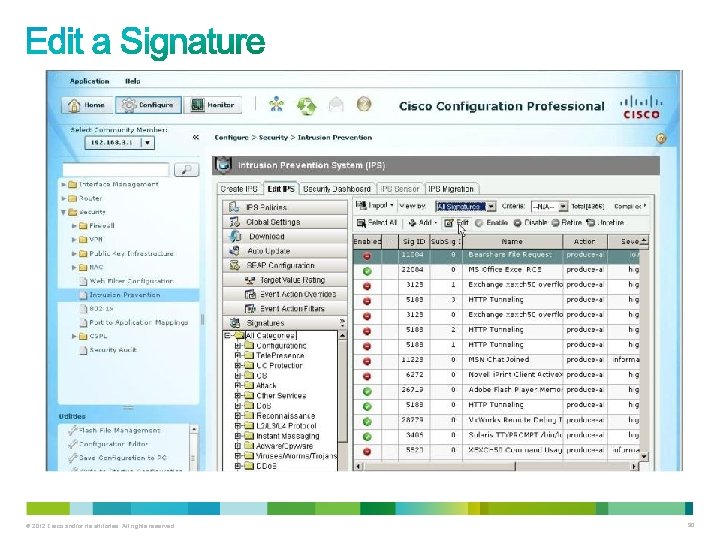Click Retire in signature toolbar
The image size is (720, 540).
point(567,223)
